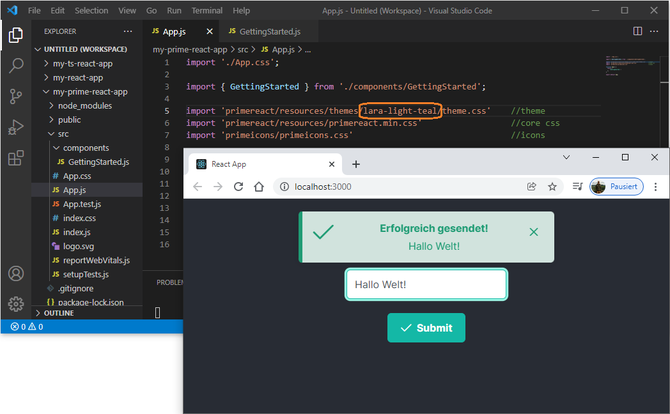Click the Hallo Welt! text input field

coord(426,284)
